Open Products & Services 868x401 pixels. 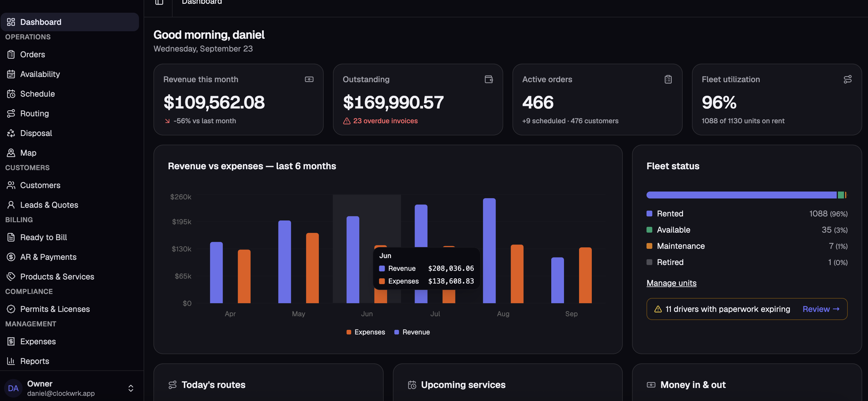[x=70, y=276]
